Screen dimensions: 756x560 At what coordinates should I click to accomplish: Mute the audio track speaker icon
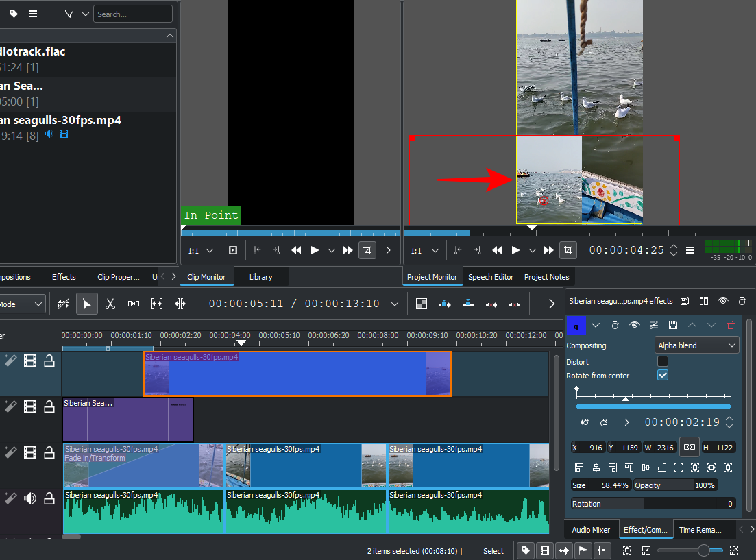coord(30,498)
